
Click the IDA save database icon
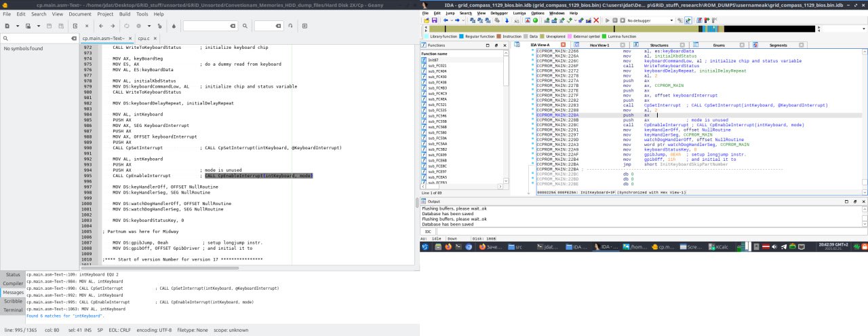(435, 20)
